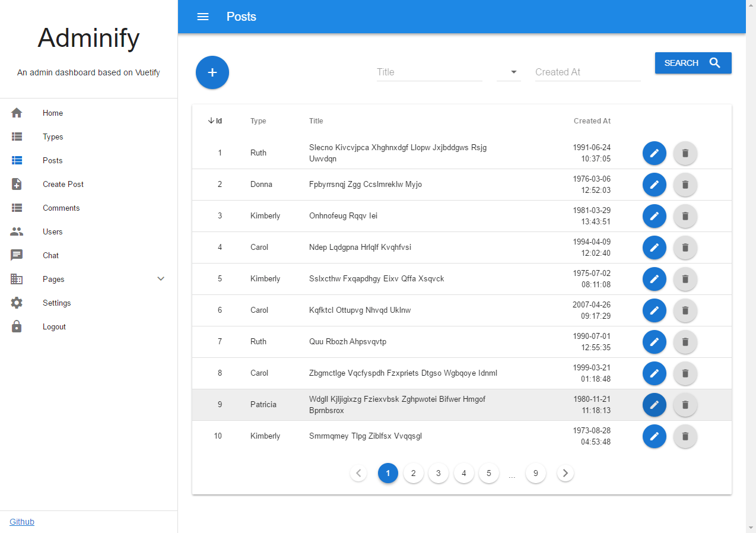The height and width of the screenshot is (533, 756).
Task: Open the Chat message icon
Action: [x=17, y=255]
